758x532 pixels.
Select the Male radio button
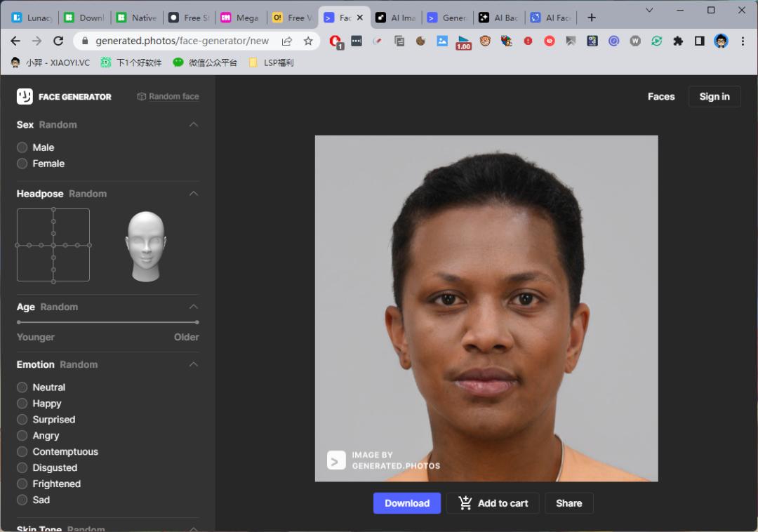pos(22,147)
